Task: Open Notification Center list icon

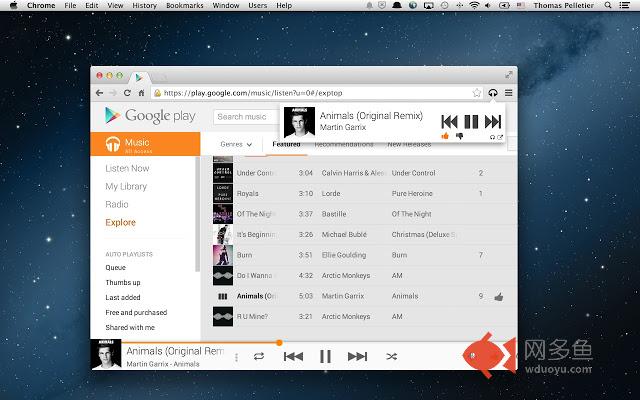Action: click(x=624, y=5)
